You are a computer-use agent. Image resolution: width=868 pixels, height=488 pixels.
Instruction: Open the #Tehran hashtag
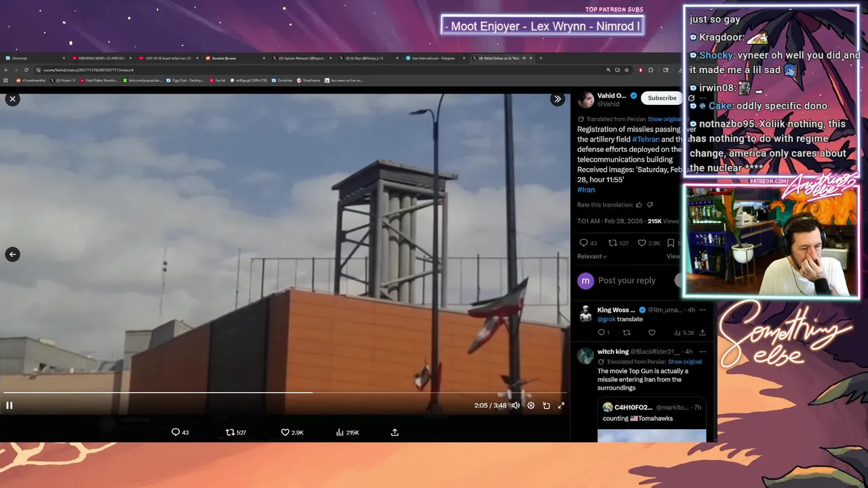click(x=646, y=140)
